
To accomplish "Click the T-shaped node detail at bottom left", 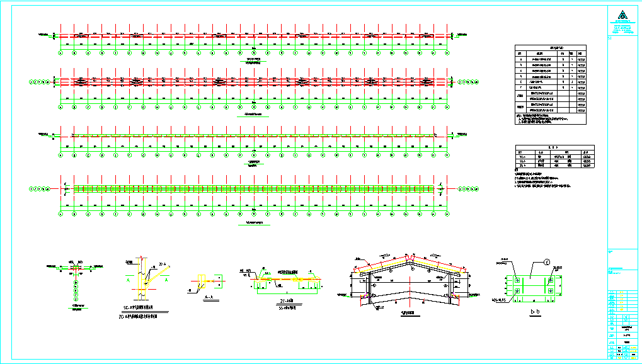I will [x=76, y=283].
